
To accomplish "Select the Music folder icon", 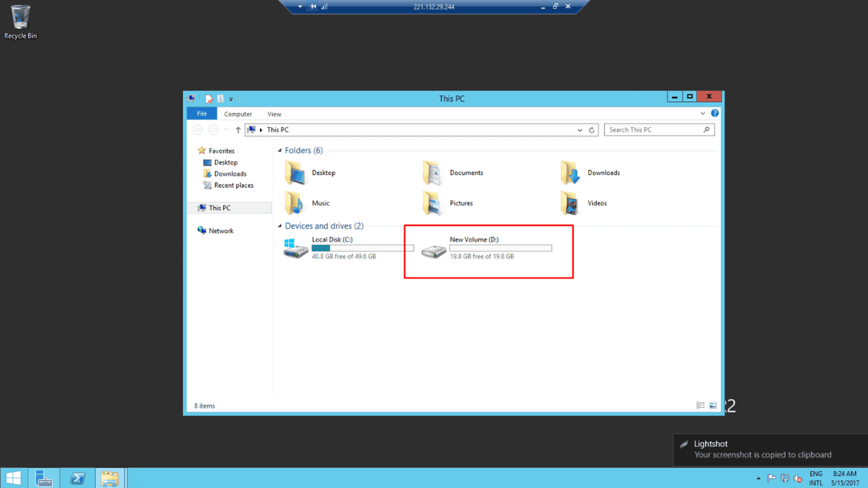I will coord(294,203).
